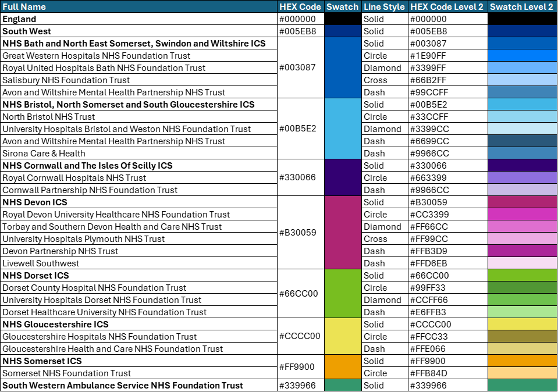Click Level 2 swatch in Royal Devon row
The width and height of the screenshot is (558, 392).
tap(522, 215)
